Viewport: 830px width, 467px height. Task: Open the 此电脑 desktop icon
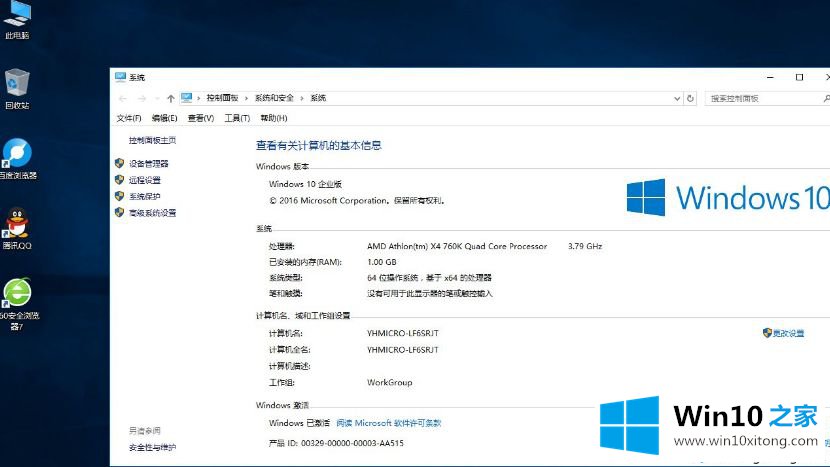tap(17, 20)
